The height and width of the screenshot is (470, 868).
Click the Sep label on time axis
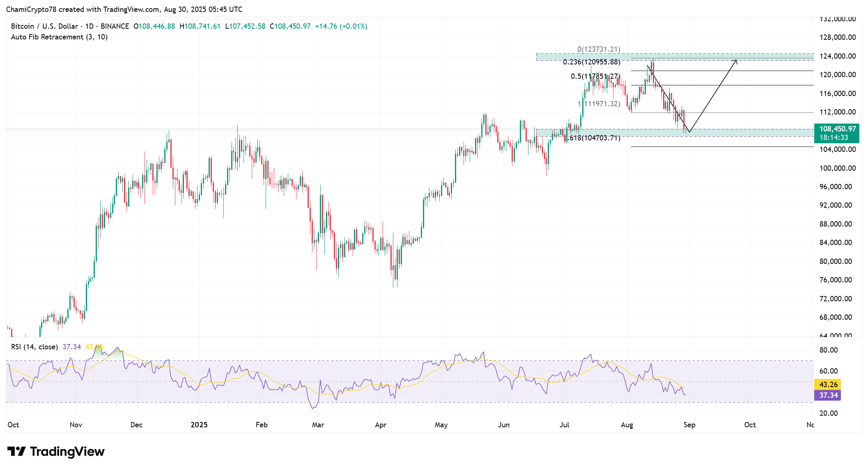pos(689,425)
